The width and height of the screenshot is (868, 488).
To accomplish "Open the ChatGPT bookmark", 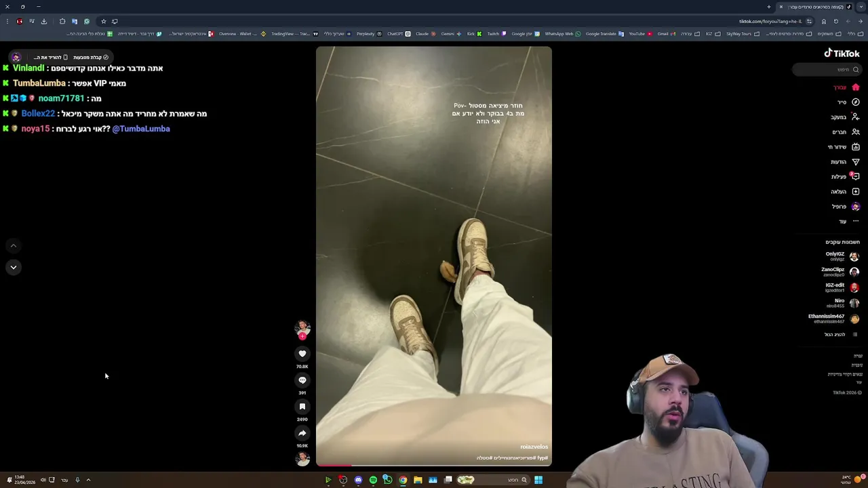I will point(399,34).
